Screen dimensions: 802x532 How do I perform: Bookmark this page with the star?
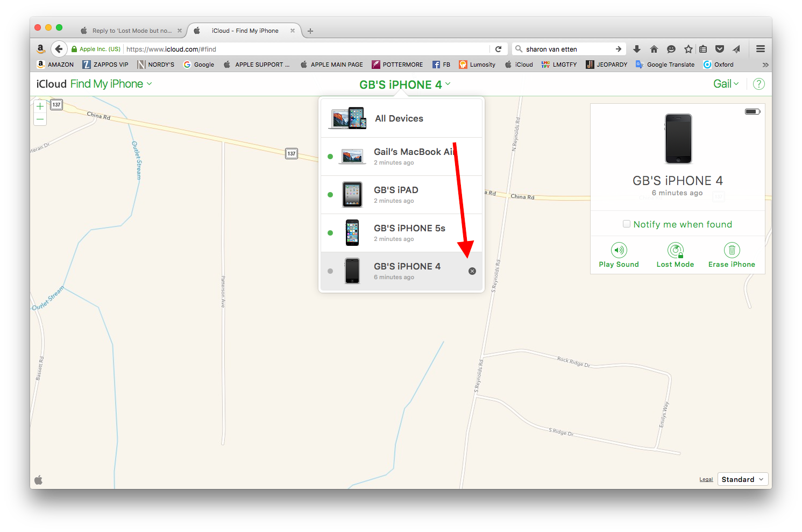(689, 49)
